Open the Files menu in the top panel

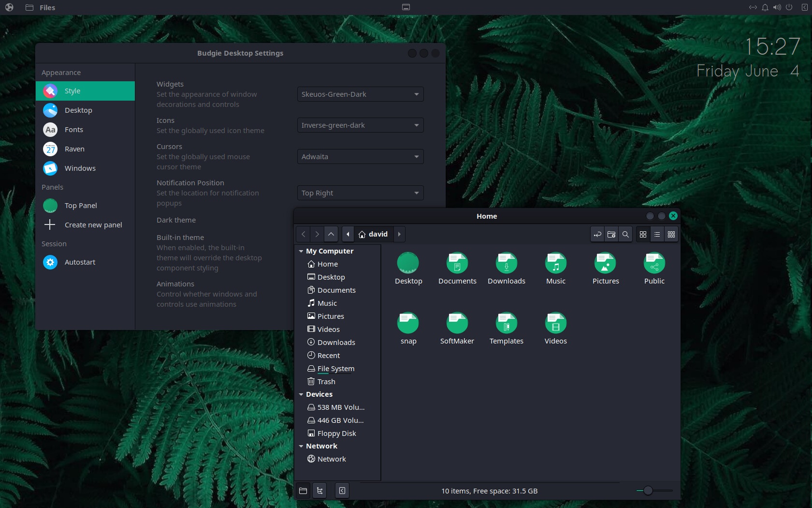point(46,7)
